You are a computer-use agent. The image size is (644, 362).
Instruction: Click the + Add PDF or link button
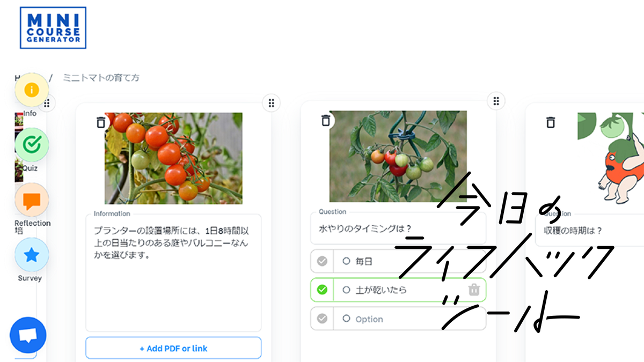point(173,348)
